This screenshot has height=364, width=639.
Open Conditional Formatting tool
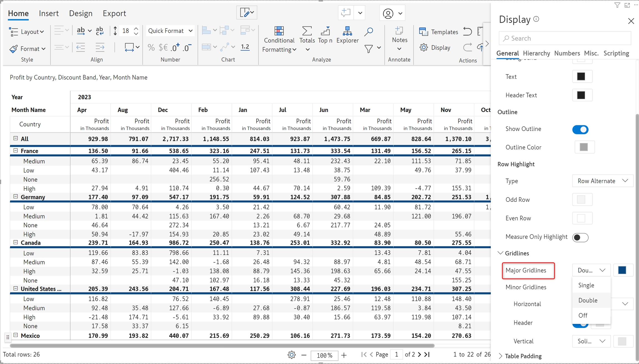pyautogui.click(x=279, y=31)
